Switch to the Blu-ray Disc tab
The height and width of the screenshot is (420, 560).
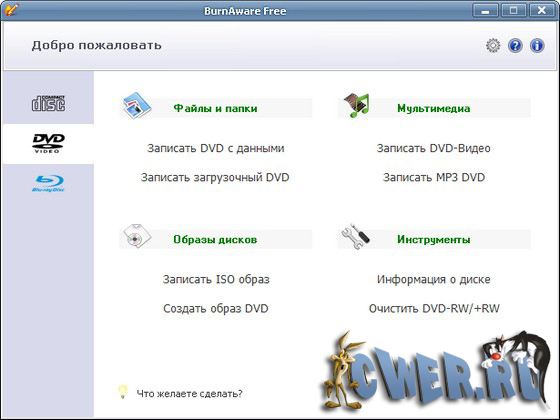48,184
